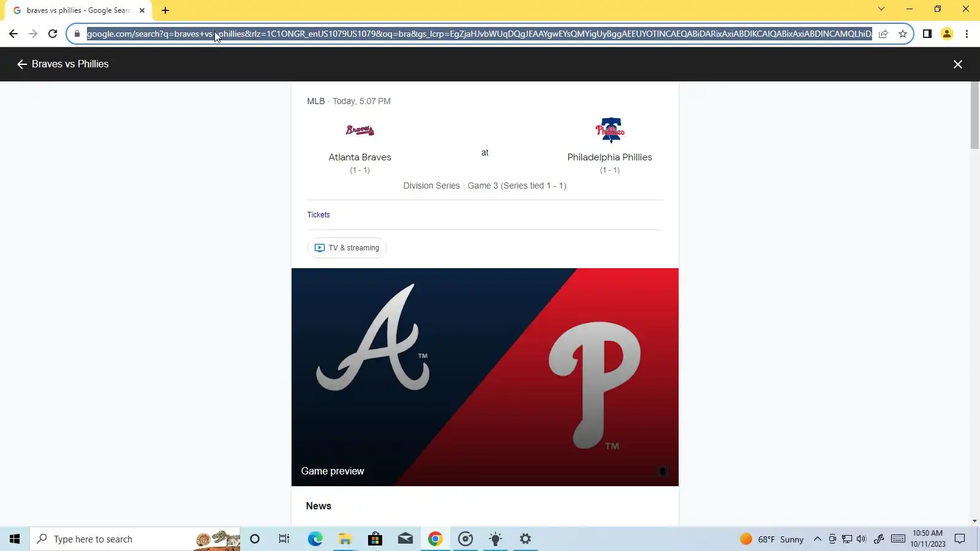Click the Philadelphia Phillies team logo
The height and width of the screenshot is (551, 980).
(610, 130)
